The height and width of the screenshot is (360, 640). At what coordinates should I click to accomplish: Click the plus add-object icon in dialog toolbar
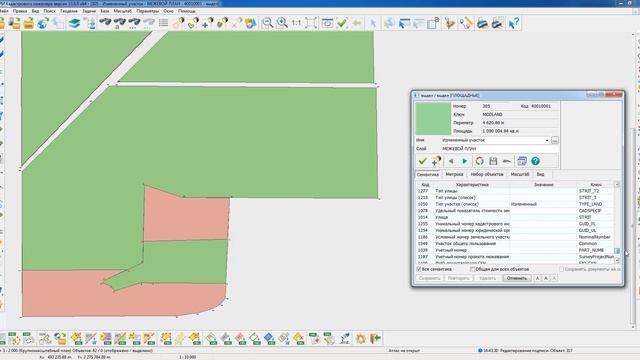[436, 161]
